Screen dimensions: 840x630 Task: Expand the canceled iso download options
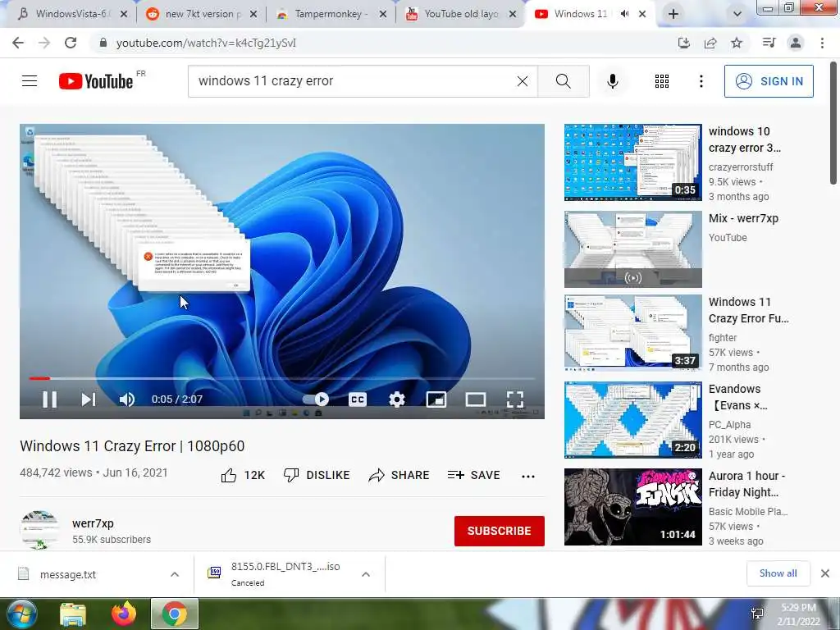click(x=366, y=574)
